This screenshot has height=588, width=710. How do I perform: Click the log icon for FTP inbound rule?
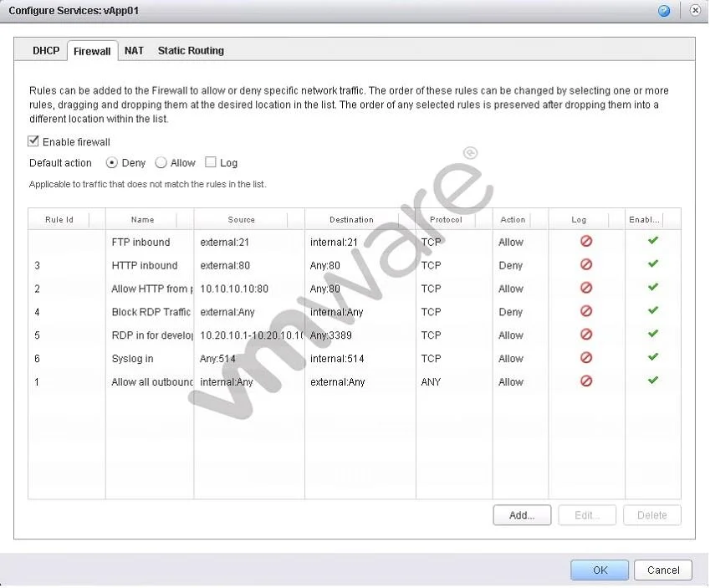click(x=586, y=241)
